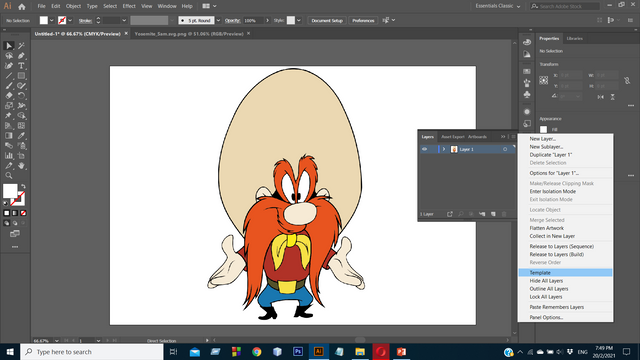Choose the Hand tool
The height and width of the screenshot is (360, 640).
21,166
